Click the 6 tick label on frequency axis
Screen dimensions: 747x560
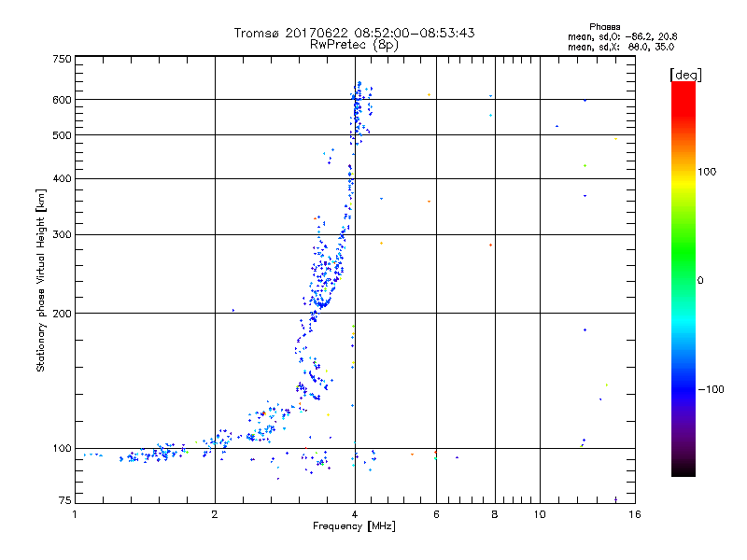[x=436, y=514]
